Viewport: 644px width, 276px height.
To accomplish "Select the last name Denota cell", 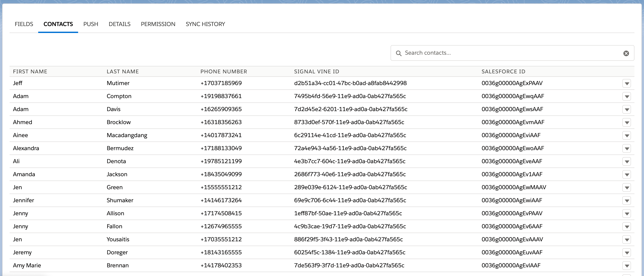I will pyautogui.click(x=116, y=161).
